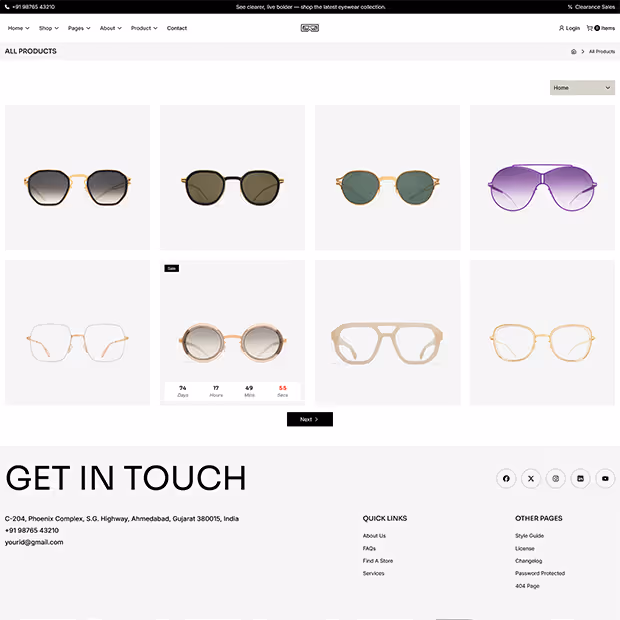Click the FAQs footer link
This screenshot has height=620, width=620.
coord(369,548)
